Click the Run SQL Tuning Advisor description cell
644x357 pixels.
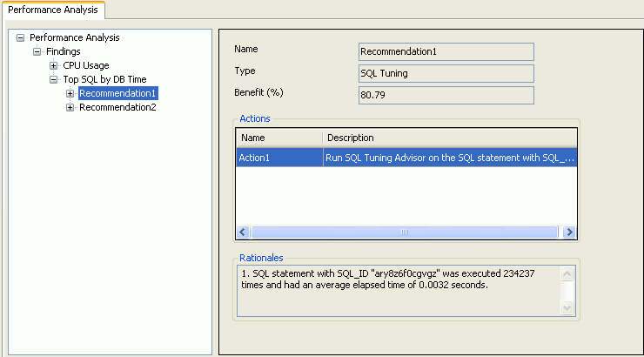[x=450, y=158]
